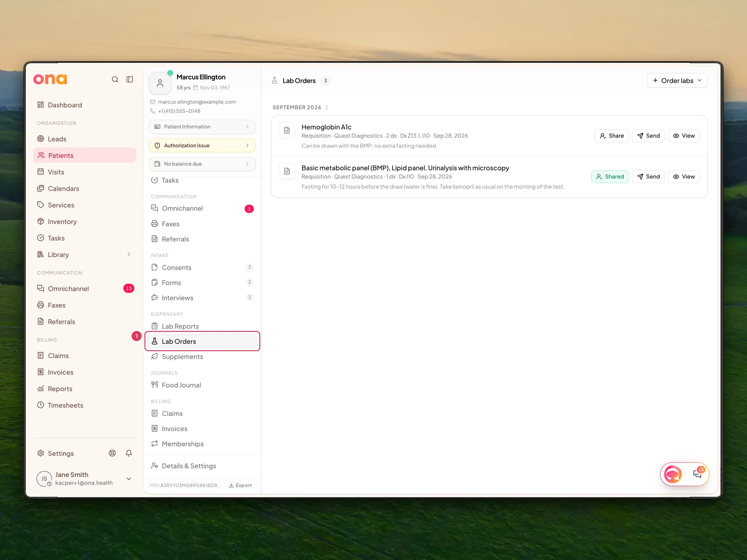Toggle the sidebar panel icon
This screenshot has height=560, width=747.
tap(130, 79)
